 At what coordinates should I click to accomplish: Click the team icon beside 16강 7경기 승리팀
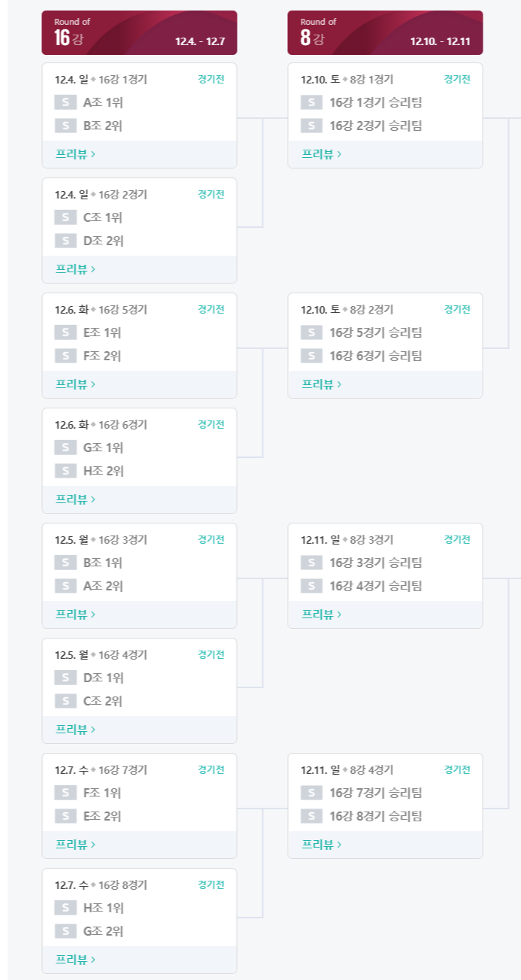tap(312, 793)
